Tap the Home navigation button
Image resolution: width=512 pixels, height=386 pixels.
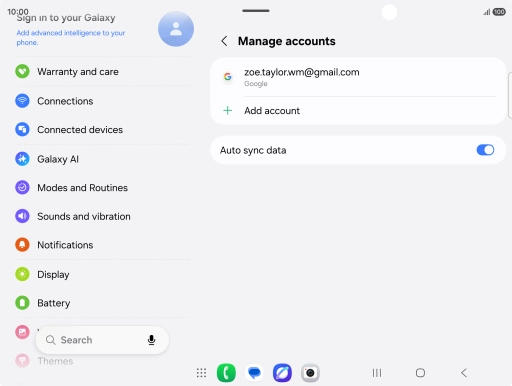click(x=420, y=373)
